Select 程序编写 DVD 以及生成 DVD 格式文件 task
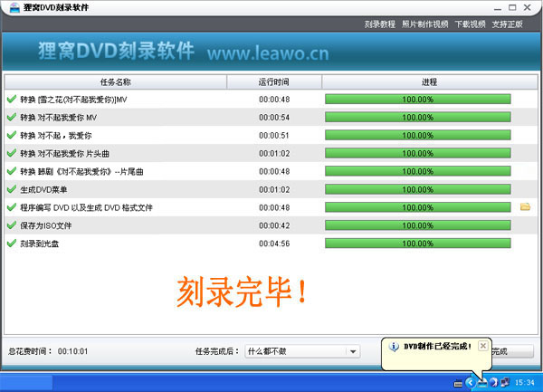 pos(86,208)
